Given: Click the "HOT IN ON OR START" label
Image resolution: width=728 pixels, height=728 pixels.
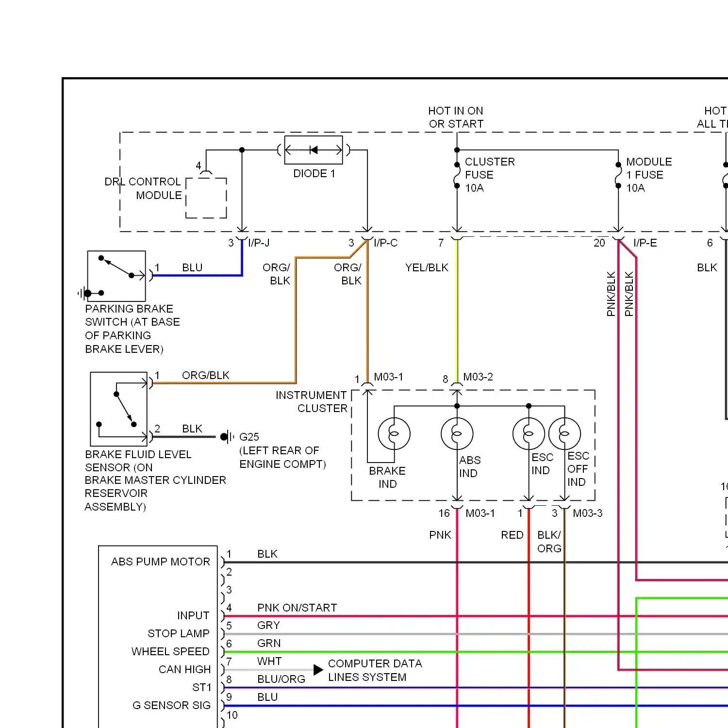Looking at the screenshot, I should (x=456, y=117).
